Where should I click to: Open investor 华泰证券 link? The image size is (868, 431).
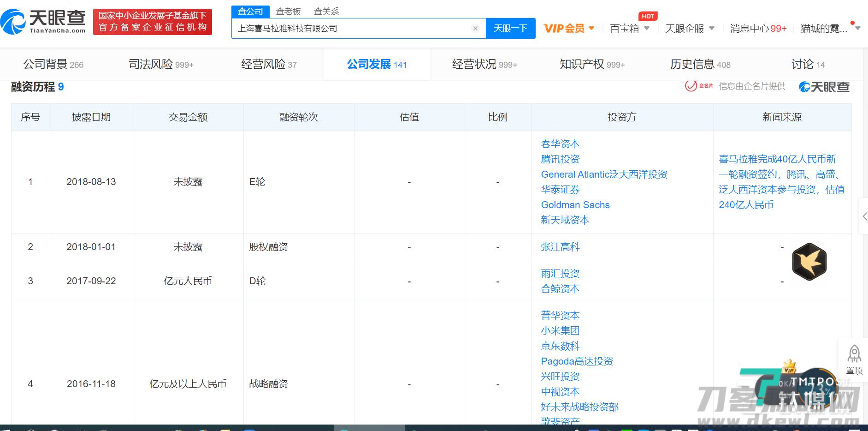click(560, 189)
